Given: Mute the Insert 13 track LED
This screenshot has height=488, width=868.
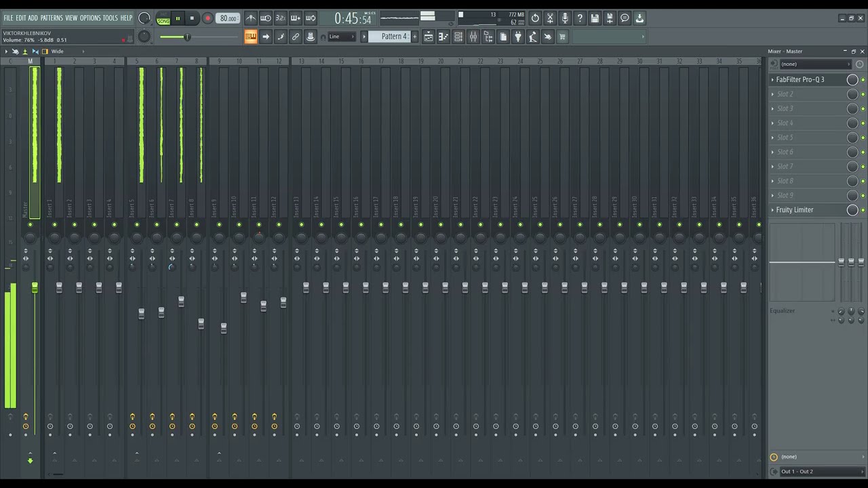Looking at the screenshot, I should click(x=301, y=225).
